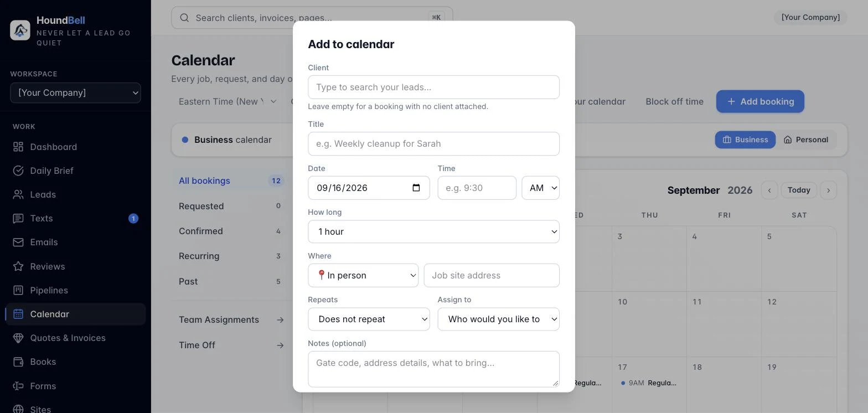Select the All bookings filter

point(231,180)
